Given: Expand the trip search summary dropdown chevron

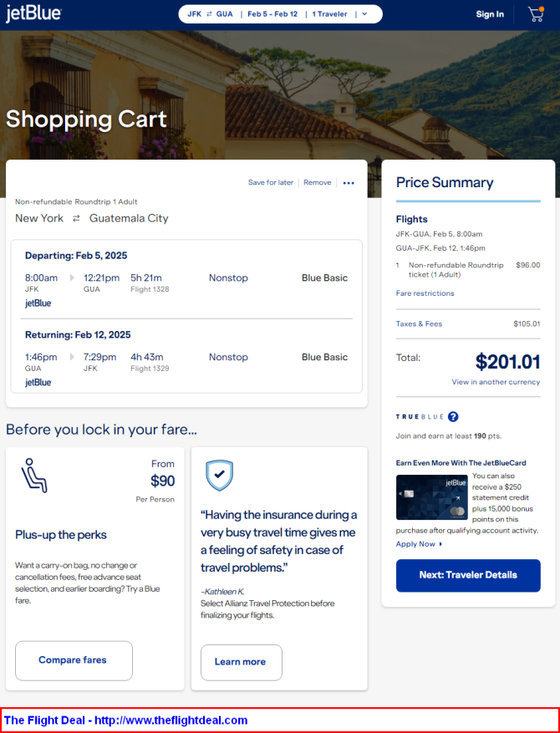Looking at the screenshot, I should pyautogui.click(x=364, y=14).
